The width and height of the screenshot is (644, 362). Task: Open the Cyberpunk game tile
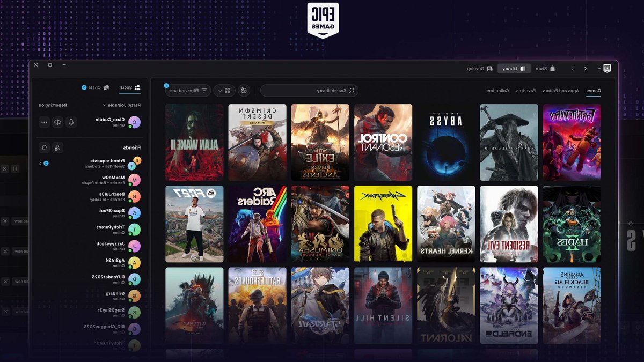coord(383,224)
